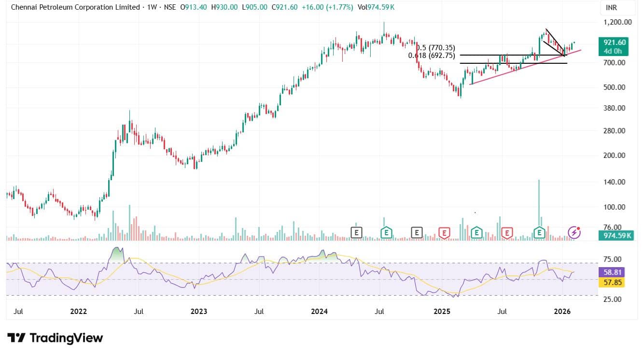Click the black earnings marker between green and red markers
The width and height of the screenshot is (644, 356).
pyautogui.click(x=417, y=232)
